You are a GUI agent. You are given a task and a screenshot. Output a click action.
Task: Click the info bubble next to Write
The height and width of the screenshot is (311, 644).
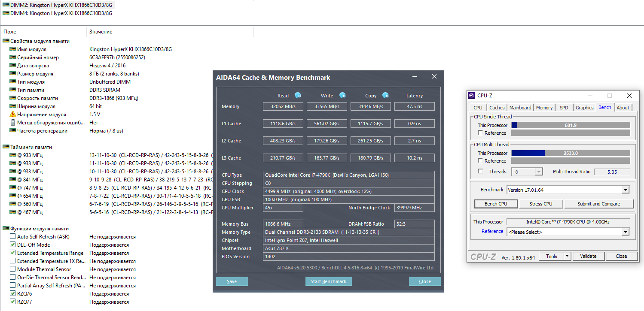(342, 95)
